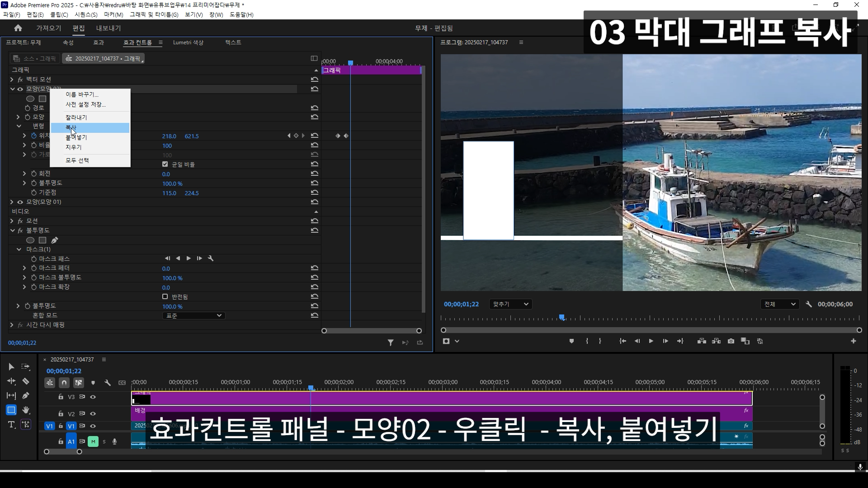Toggle the 균일 비율 checkbox

165,164
